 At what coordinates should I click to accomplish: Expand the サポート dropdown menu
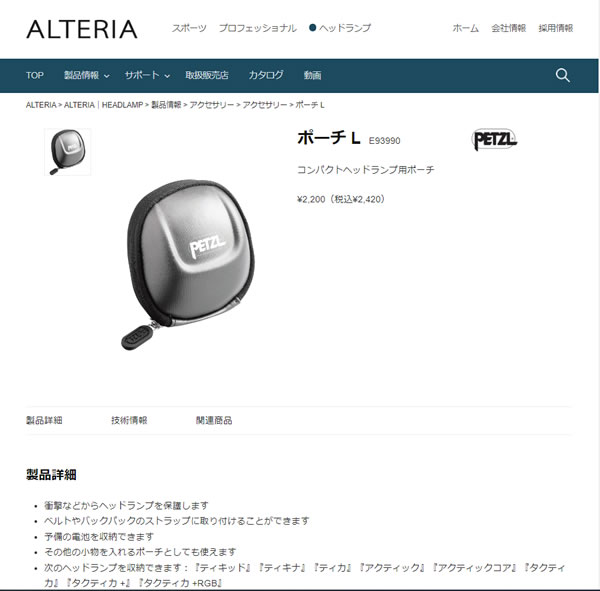point(147,75)
